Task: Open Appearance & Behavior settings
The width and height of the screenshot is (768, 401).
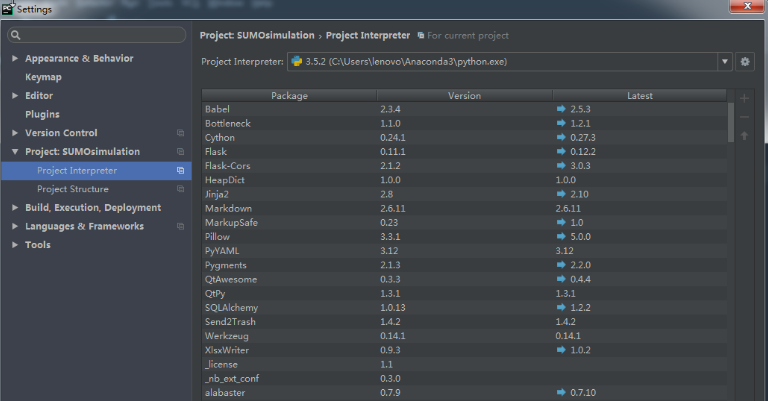Action: click(x=79, y=58)
